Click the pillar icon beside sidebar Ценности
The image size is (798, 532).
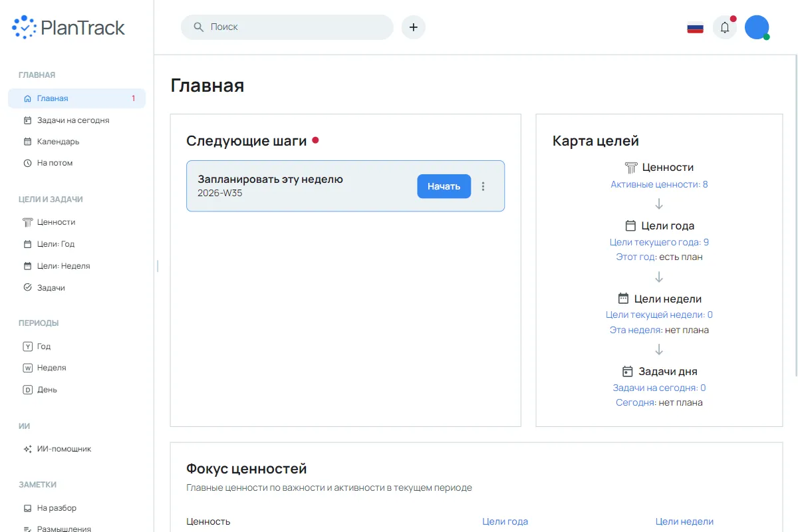[x=27, y=222]
